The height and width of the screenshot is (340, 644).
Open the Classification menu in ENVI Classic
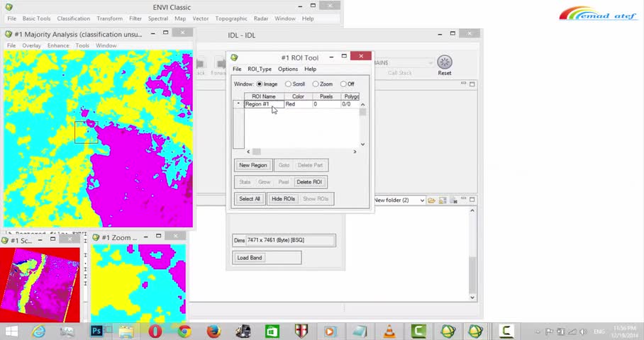click(74, 18)
